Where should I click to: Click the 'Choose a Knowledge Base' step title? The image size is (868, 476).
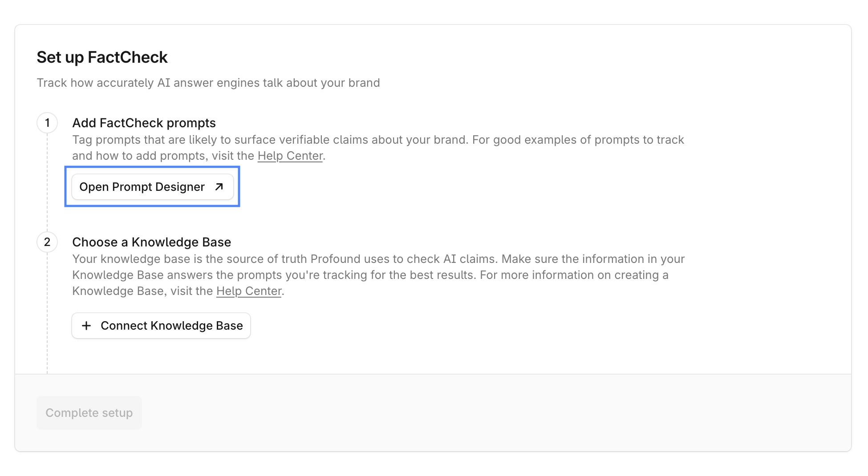(152, 242)
